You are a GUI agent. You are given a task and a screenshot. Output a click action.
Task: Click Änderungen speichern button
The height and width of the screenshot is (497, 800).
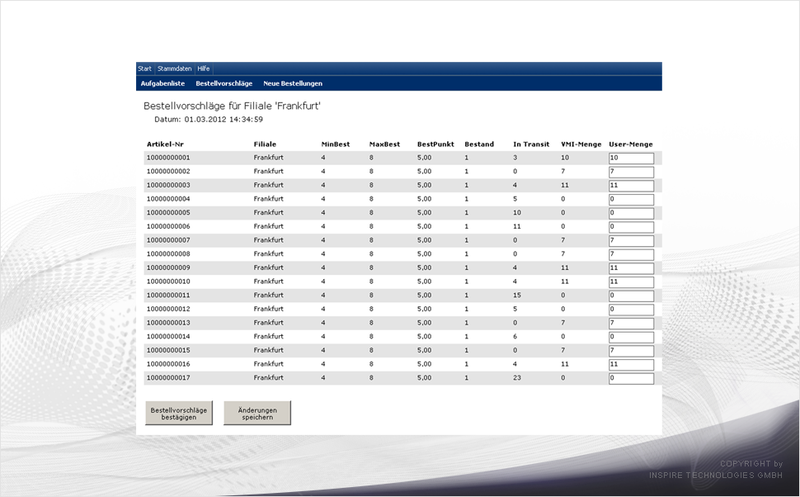257,413
